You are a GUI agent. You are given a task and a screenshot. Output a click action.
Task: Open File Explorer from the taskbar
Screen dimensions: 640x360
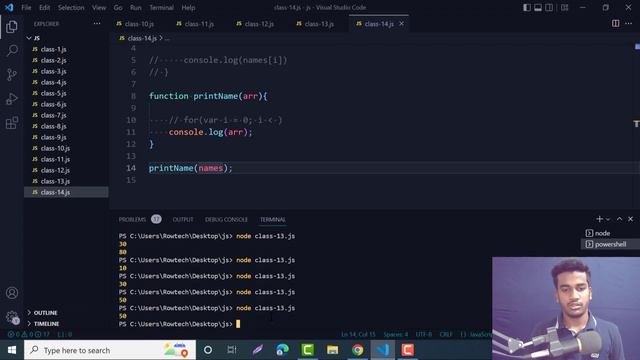[333, 350]
